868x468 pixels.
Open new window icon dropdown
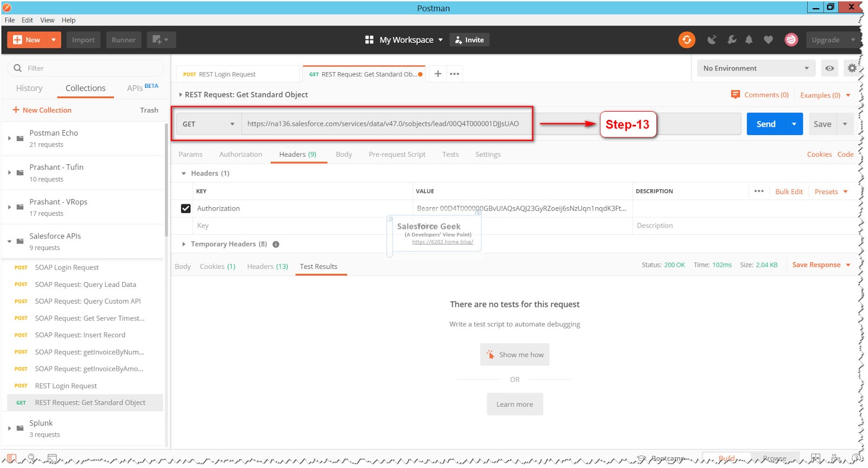161,40
